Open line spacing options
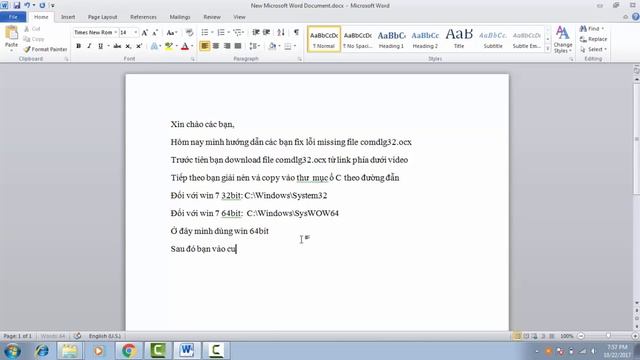640x360 pixels. click(254, 46)
